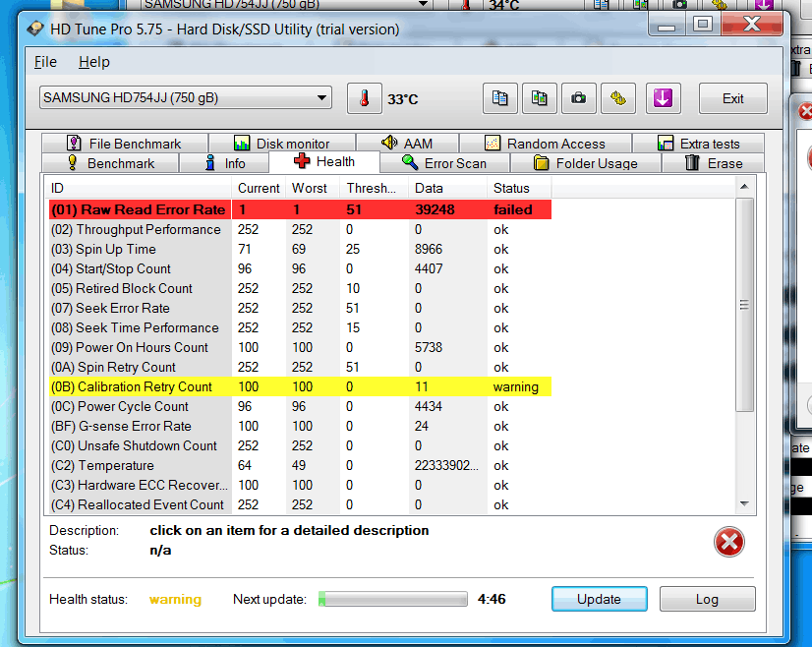Select the (05) Retired Block Count row
Screen dimensions: 812x647
(300, 288)
